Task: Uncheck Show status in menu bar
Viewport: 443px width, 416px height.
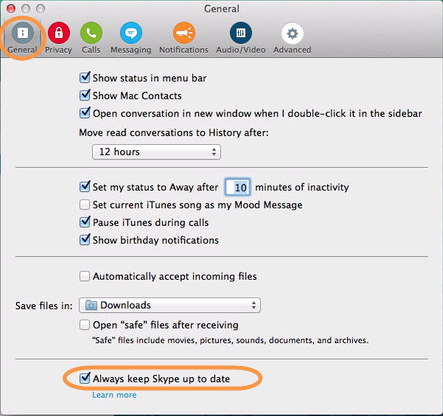Action: pyautogui.click(x=85, y=78)
